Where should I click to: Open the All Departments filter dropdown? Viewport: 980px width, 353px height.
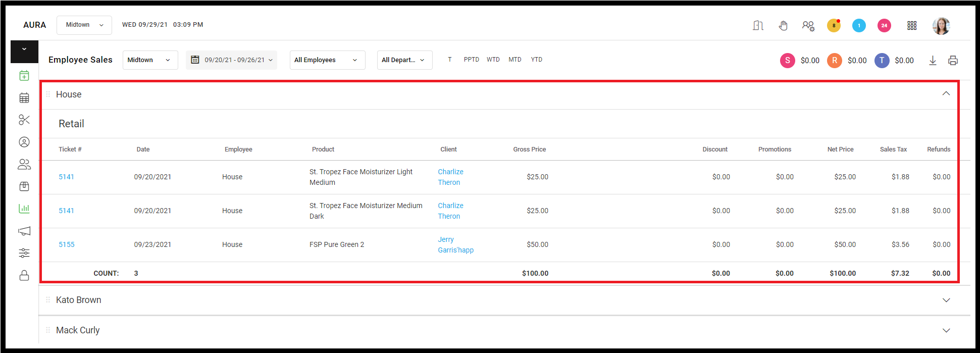pos(404,60)
